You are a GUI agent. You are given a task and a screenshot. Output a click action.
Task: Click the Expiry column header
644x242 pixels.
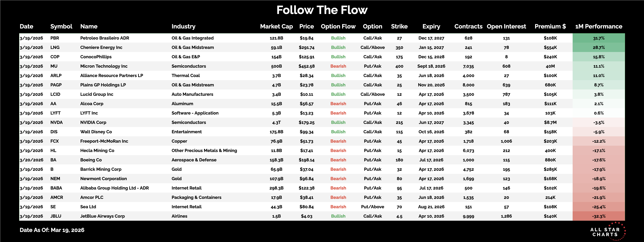(x=431, y=26)
